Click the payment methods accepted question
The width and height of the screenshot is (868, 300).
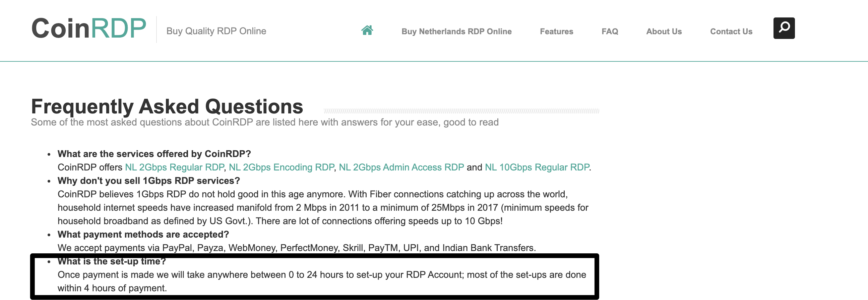[x=143, y=235]
